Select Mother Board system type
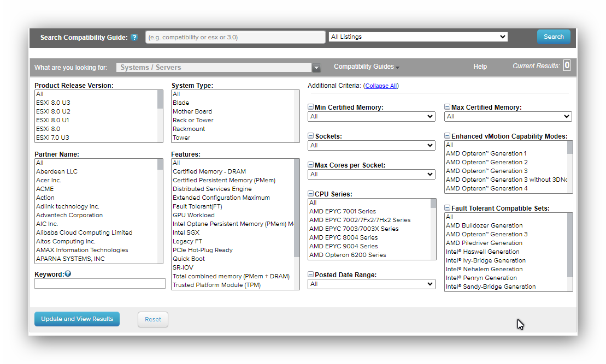The height and width of the screenshot is (364, 606). [x=192, y=111]
